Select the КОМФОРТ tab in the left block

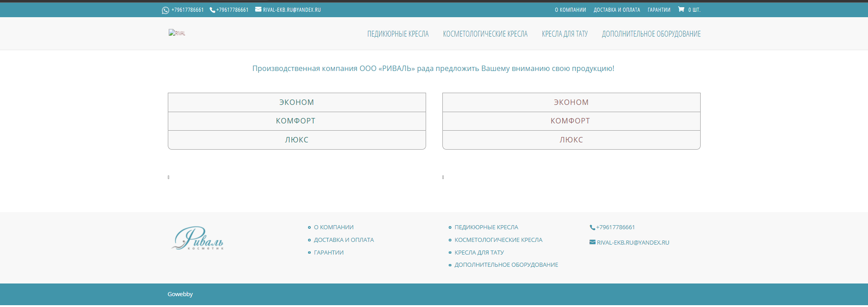tap(297, 121)
